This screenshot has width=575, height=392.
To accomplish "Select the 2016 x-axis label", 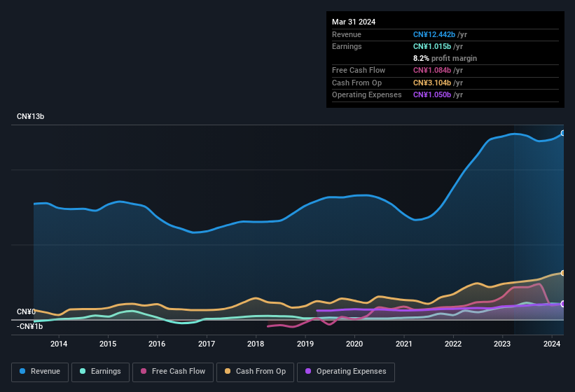I will coord(157,344).
